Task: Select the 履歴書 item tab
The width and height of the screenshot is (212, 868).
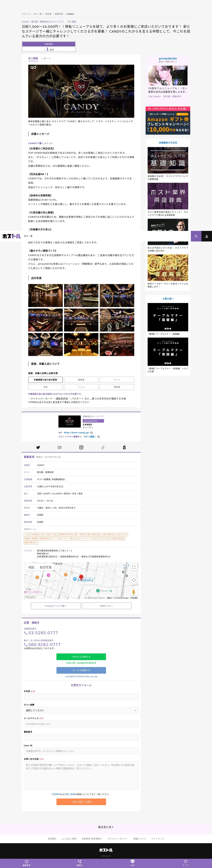Action: (81, 380)
